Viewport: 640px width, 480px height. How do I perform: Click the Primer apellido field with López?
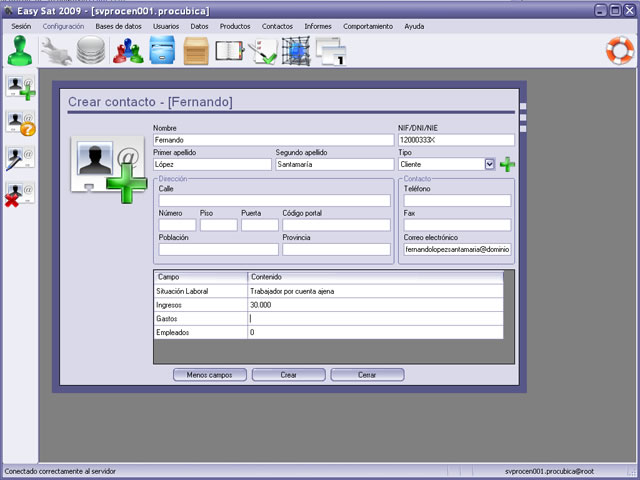click(x=212, y=164)
